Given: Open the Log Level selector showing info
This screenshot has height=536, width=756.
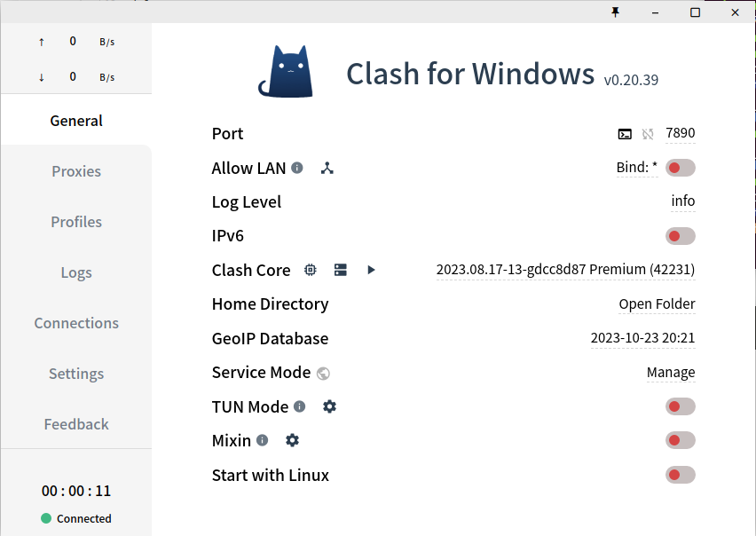Looking at the screenshot, I should coord(682,201).
